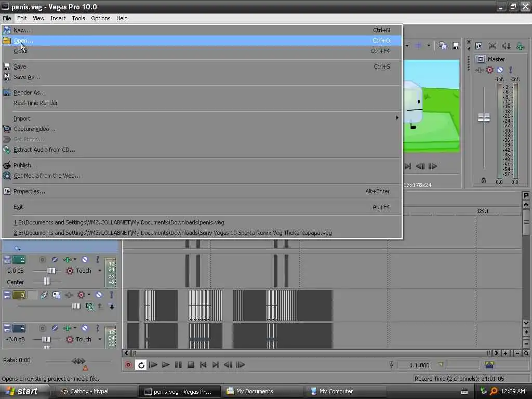Viewport: 532px width, 399px height.
Task: Expand the Import submenu arrow
Action: [397, 118]
